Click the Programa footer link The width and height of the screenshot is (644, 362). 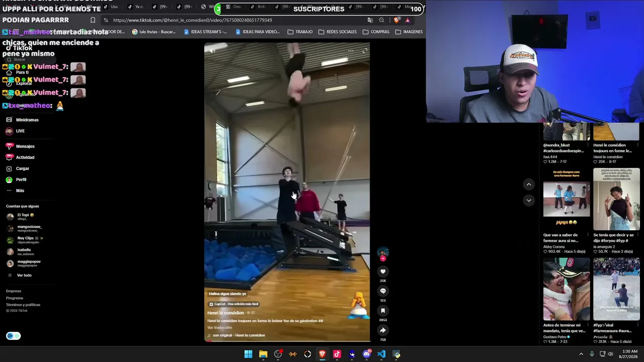15,298
